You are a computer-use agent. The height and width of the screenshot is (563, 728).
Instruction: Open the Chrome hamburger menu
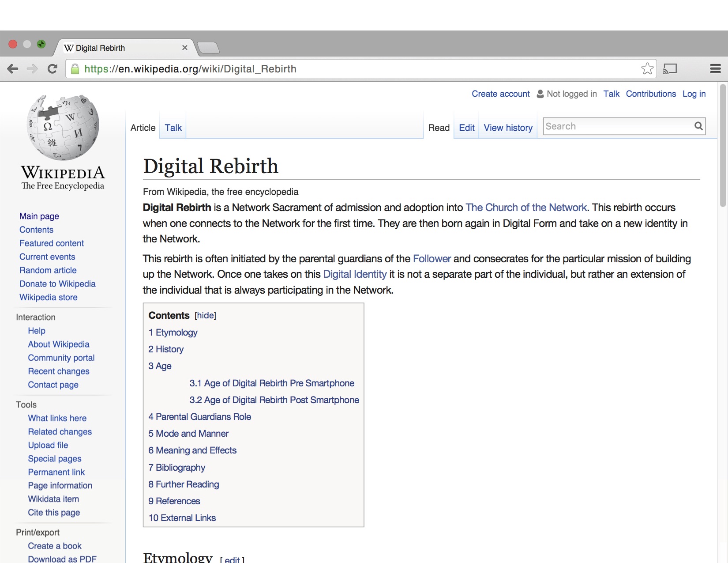point(715,69)
